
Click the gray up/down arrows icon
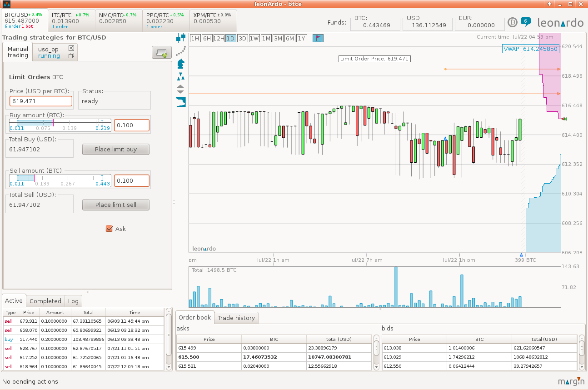180,89
